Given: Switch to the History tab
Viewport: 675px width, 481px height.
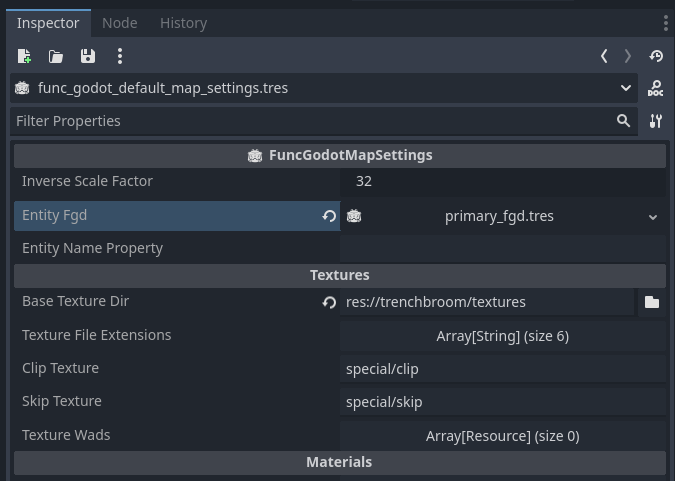Looking at the screenshot, I should coord(184,22).
